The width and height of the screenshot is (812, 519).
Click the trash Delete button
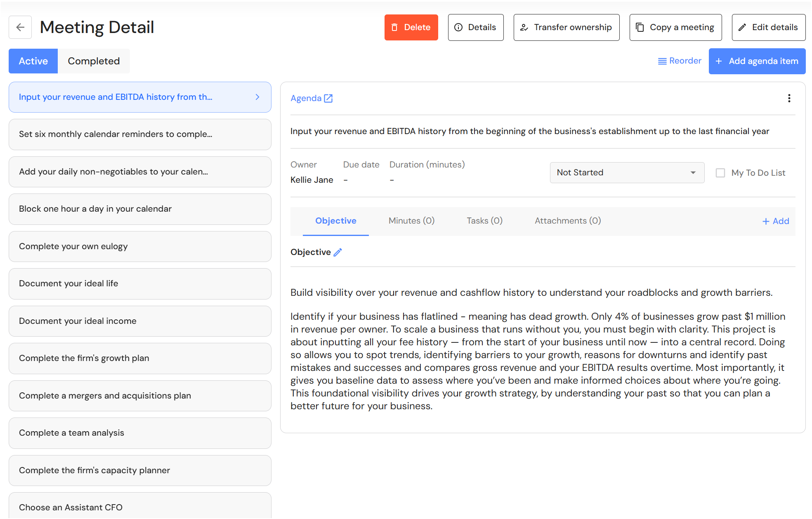click(411, 27)
